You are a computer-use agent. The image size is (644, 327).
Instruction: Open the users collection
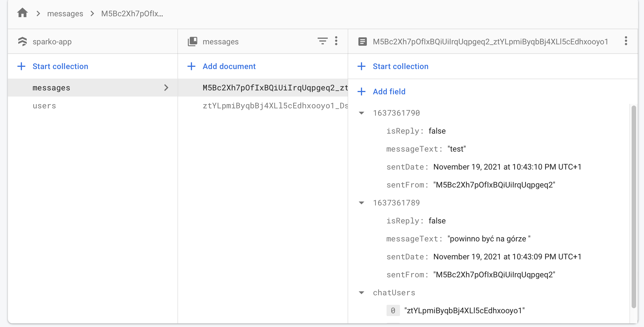click(93, 106)
